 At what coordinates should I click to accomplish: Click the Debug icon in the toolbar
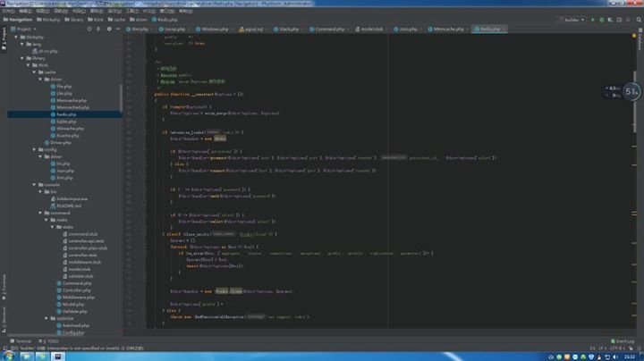[x=600, y=18]
